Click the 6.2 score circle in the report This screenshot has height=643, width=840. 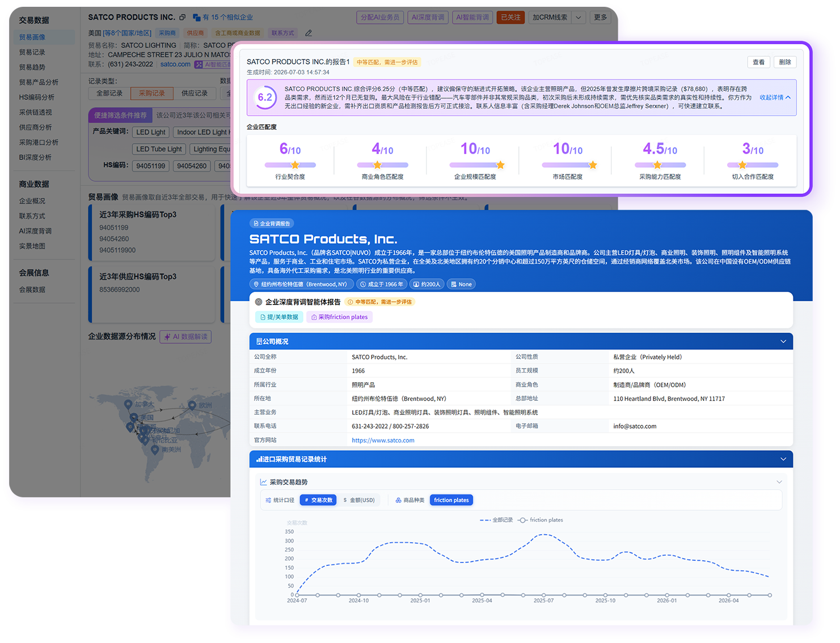[x=265, y=98]
